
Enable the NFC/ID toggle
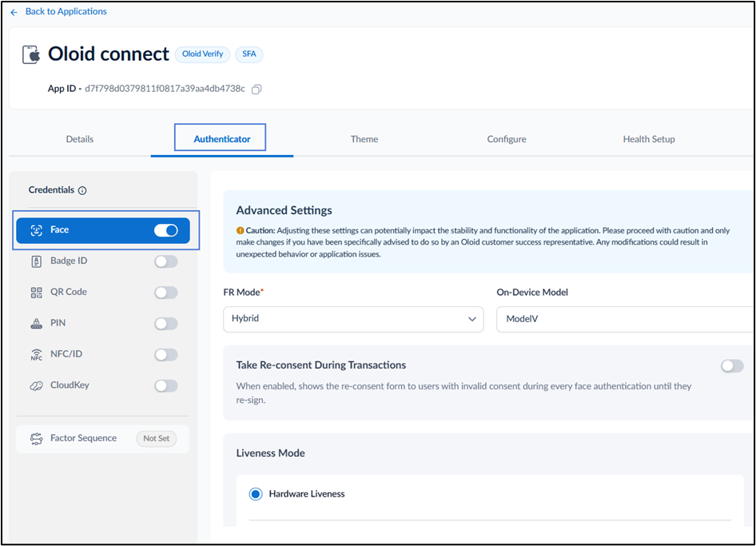(x=166, y=354)
